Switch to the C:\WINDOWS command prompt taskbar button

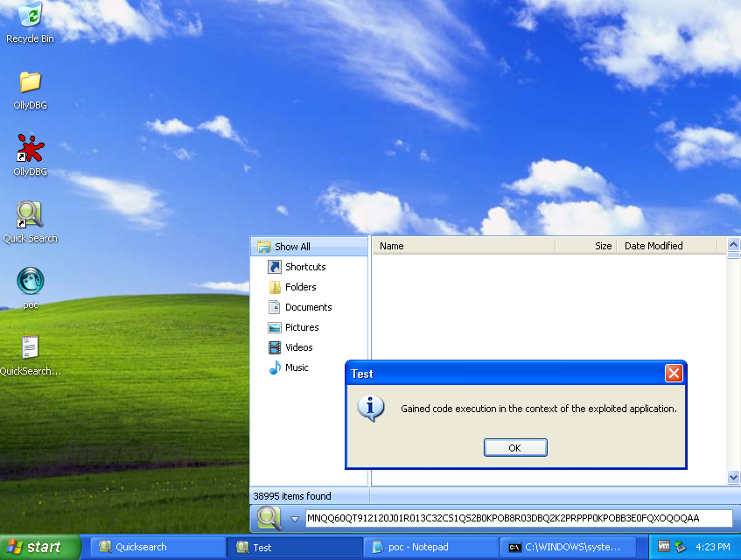(x=568, y=547)
